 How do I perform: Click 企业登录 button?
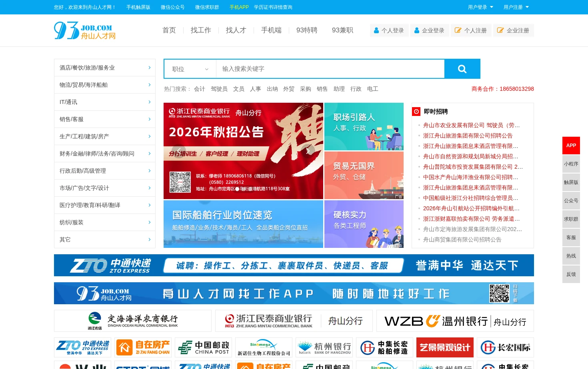click(430, 30)
